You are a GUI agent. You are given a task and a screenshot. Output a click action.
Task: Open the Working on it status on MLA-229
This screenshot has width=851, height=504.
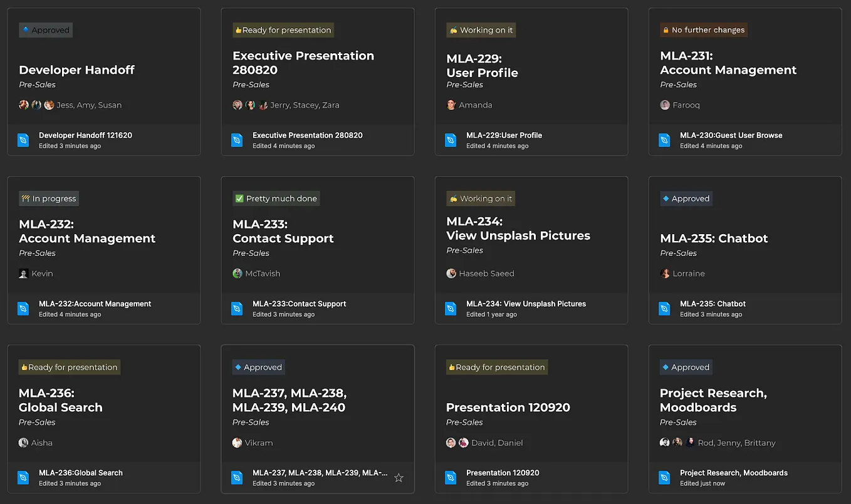tap(480, 29)
